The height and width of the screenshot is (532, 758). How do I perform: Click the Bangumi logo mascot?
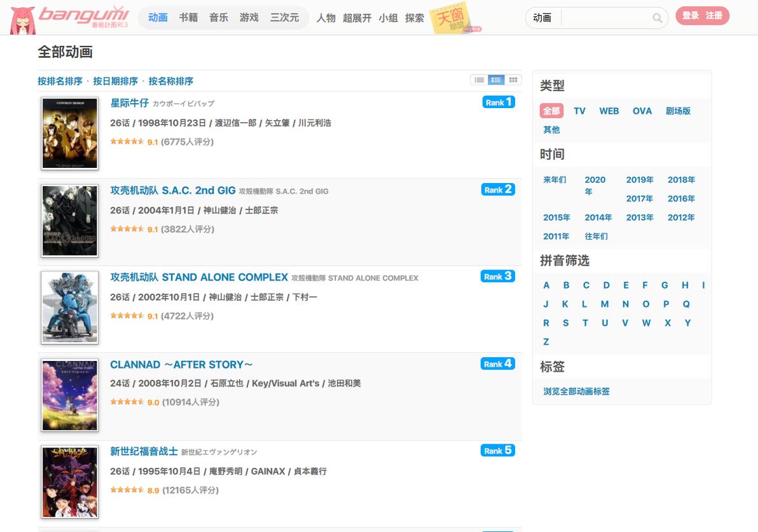tap(23, 20)
